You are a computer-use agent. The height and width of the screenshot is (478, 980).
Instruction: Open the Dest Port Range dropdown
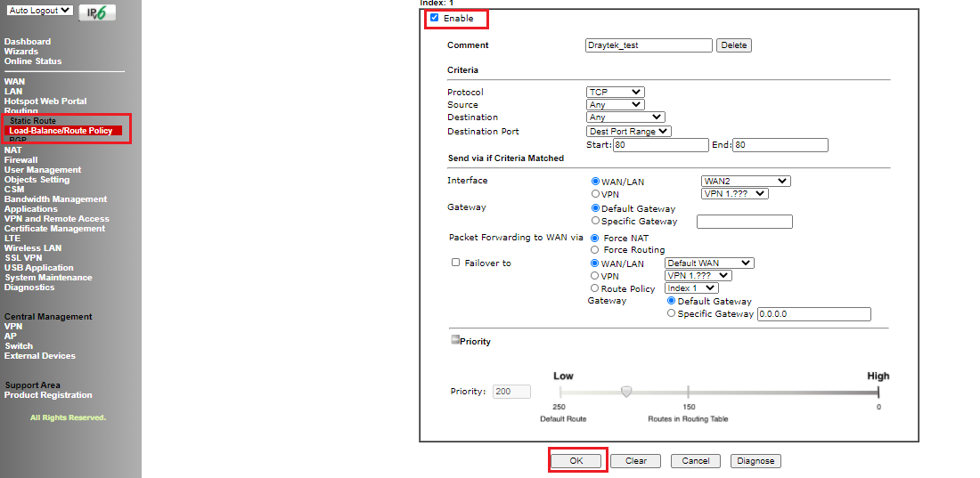pos(628,131)
